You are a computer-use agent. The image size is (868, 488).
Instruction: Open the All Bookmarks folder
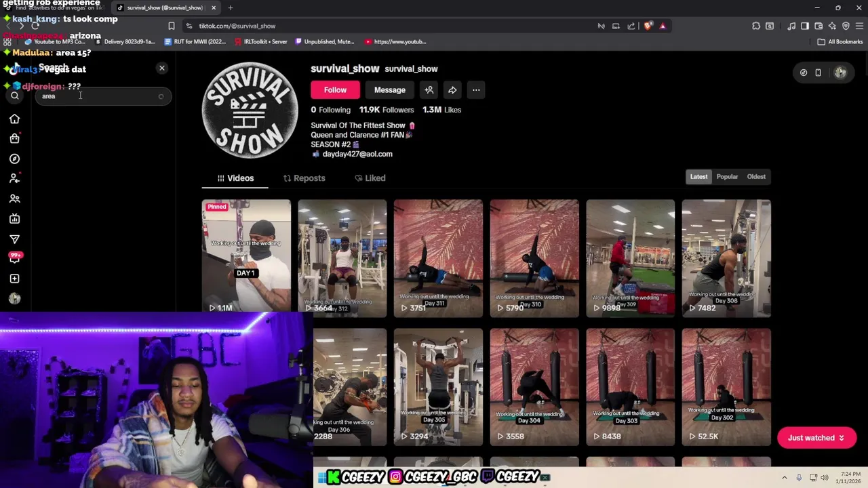pyautogui.click(x=840, y=41)
